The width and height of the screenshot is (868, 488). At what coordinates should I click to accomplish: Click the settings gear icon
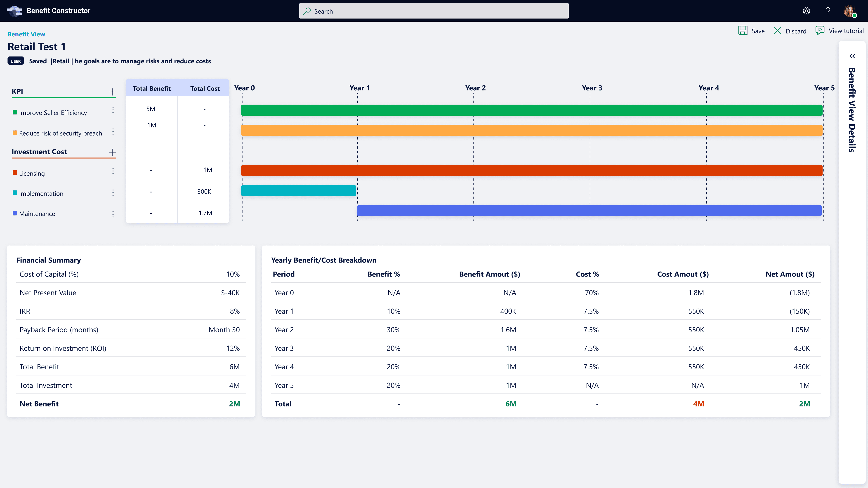(806, 11)
